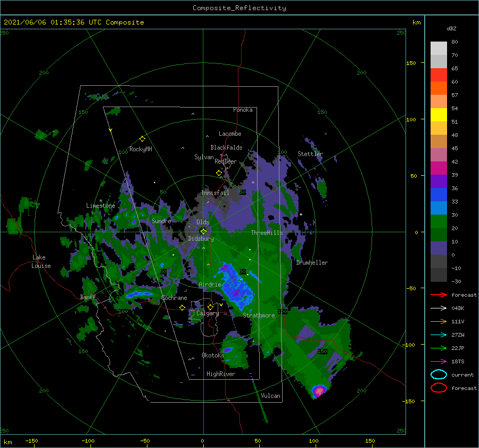479x448 pixels.
Task: Click the 33 dBZ blue swatch
Action: (x=439, y=208)
